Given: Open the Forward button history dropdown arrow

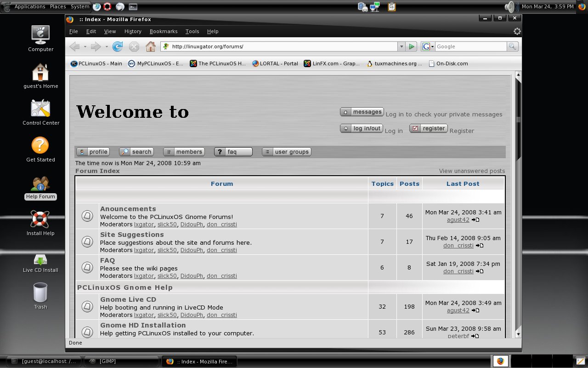Looking at the screenshot, I should [x=106, y=46].
